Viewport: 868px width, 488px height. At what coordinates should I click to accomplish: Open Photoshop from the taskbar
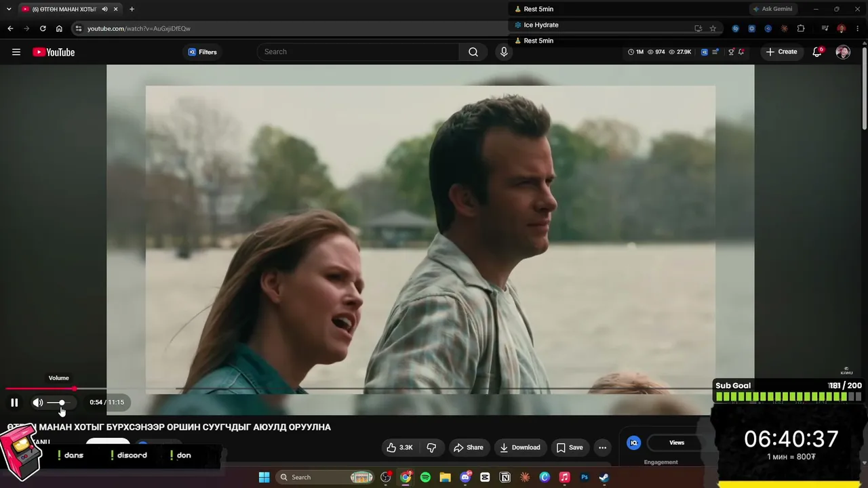pyautogui.click(x=584, y=477)
